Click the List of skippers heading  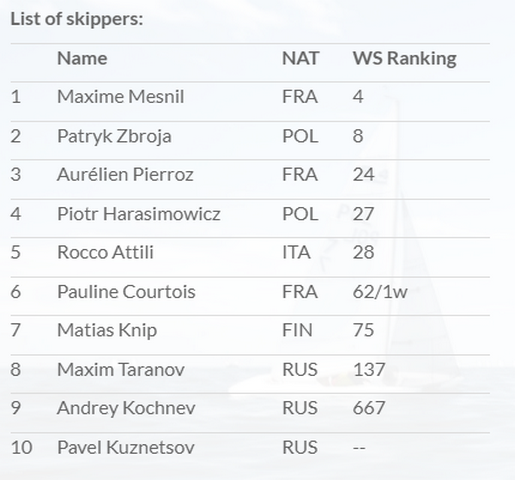[x=77, y=19]
